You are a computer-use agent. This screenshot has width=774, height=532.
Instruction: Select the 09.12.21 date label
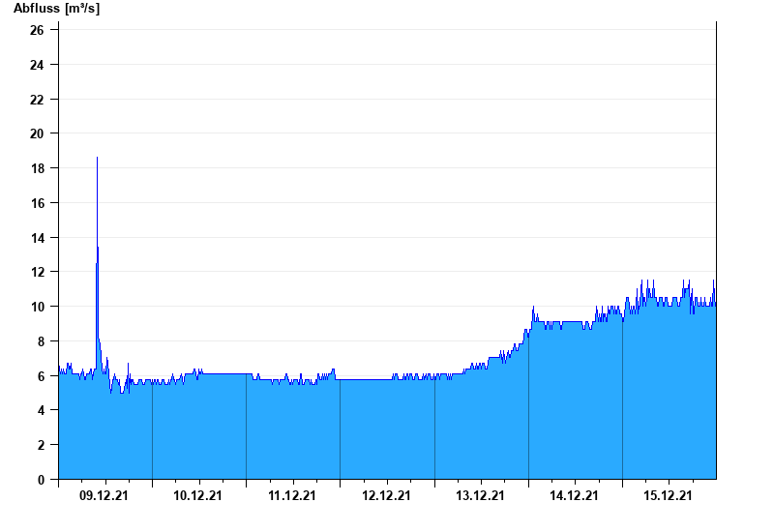104,496
